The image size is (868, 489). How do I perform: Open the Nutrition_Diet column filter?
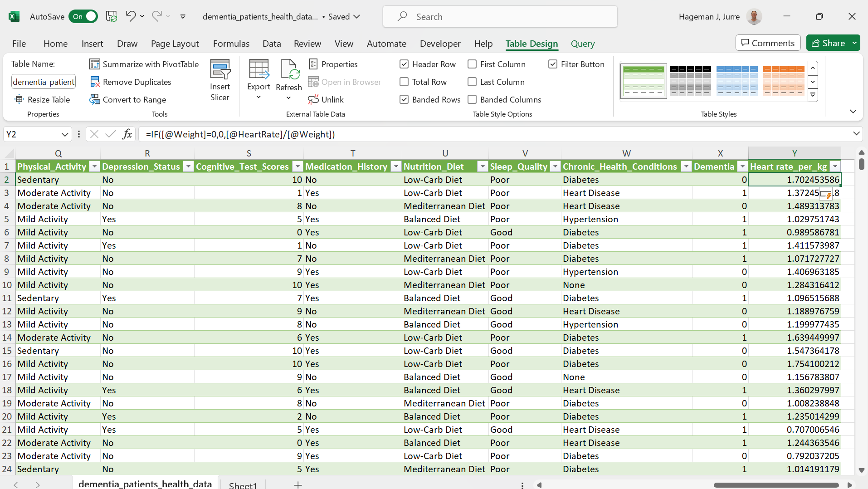tap(482, 166)
